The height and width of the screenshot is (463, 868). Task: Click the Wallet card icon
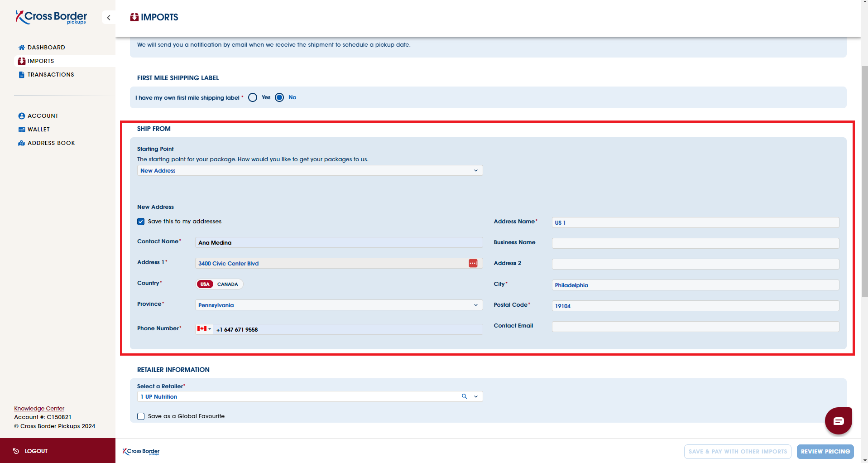21,130
